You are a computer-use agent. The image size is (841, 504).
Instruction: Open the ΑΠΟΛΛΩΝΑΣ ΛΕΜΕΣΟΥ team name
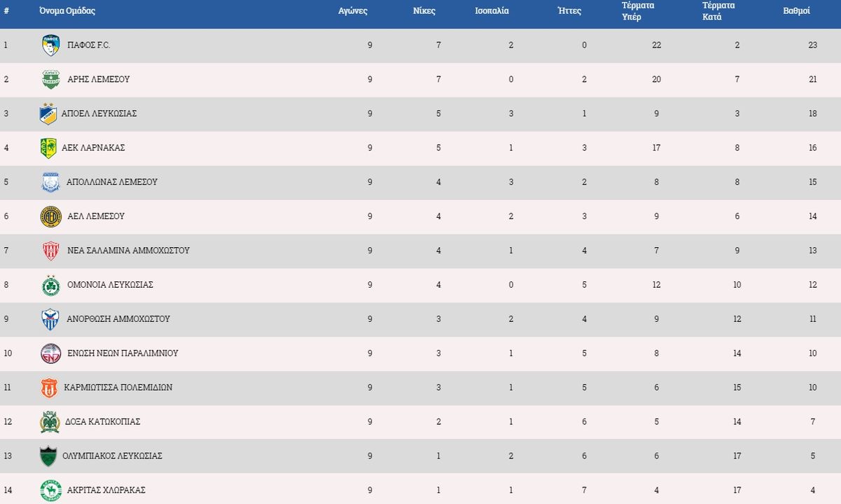point(112,182)
